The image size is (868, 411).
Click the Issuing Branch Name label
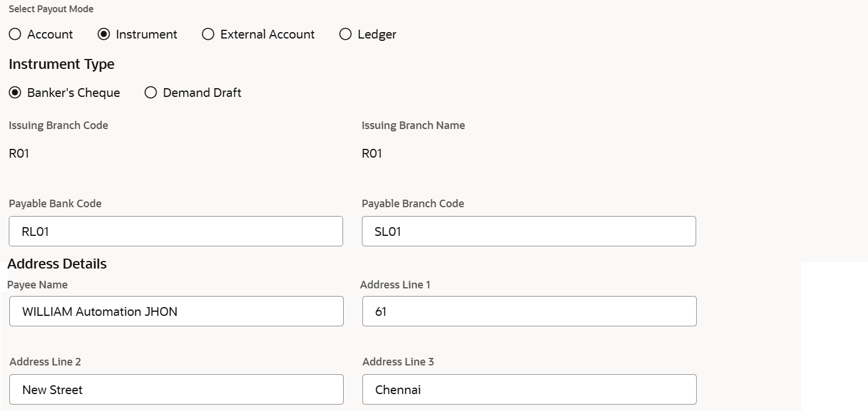[x=413, y=126]
